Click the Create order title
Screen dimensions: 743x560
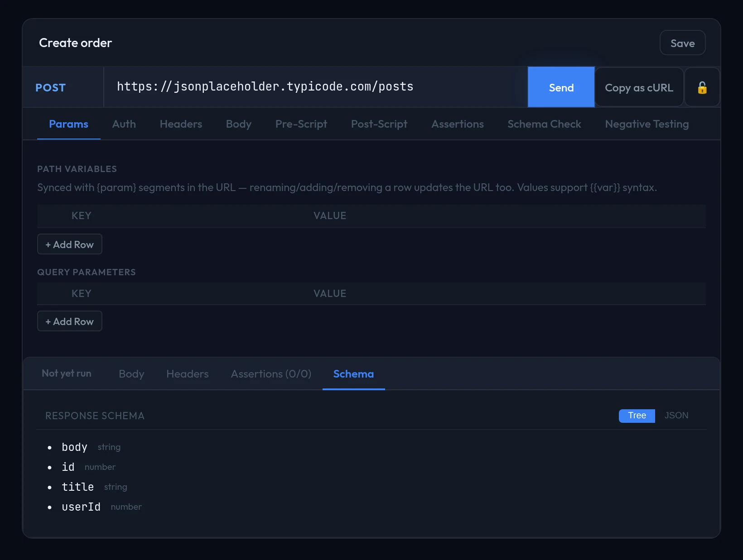click(x=75, y=43)
